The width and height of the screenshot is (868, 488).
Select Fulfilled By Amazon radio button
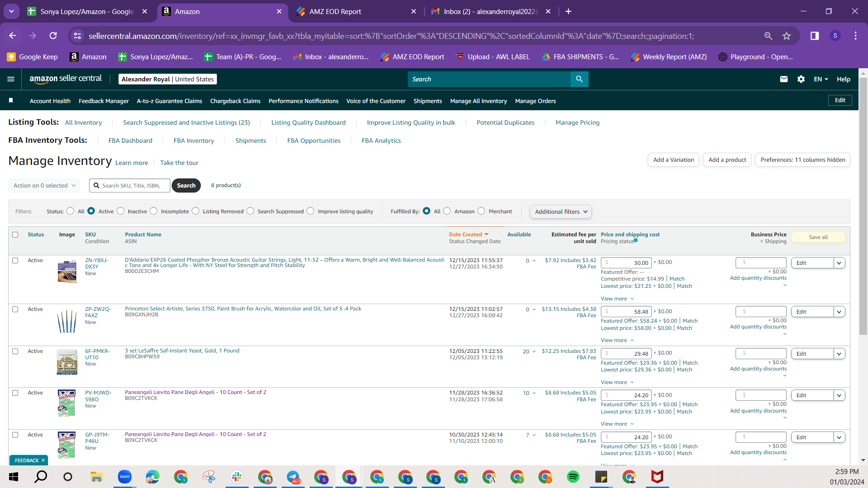pos(447,211)
